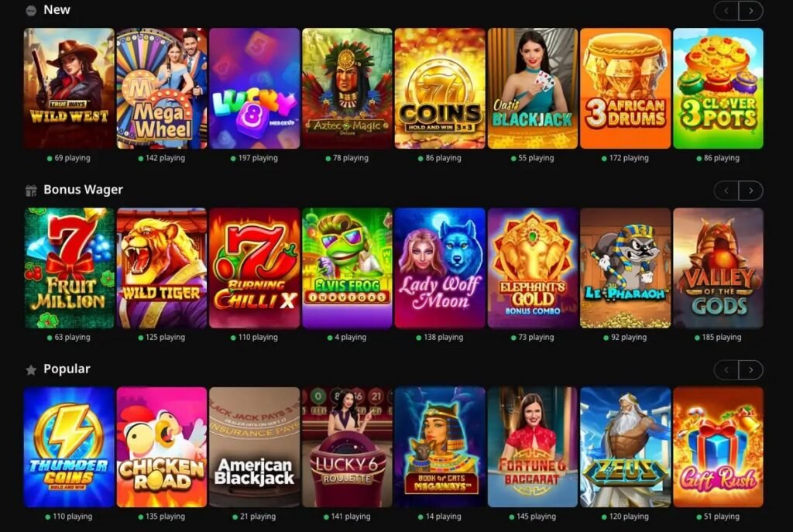Select the Elvis Frog in Vegas game
Viewport: 793px width, 532px height.
click(x=347, y=268)
